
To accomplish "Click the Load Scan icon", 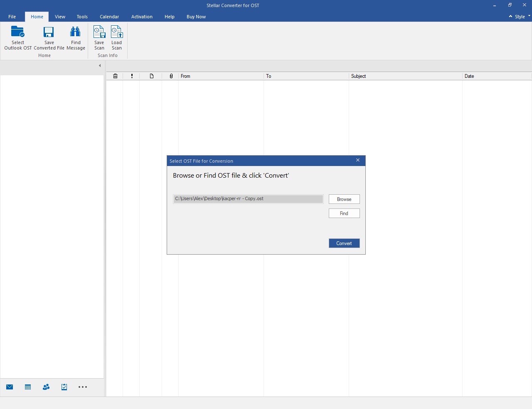I will click(117, 32).
